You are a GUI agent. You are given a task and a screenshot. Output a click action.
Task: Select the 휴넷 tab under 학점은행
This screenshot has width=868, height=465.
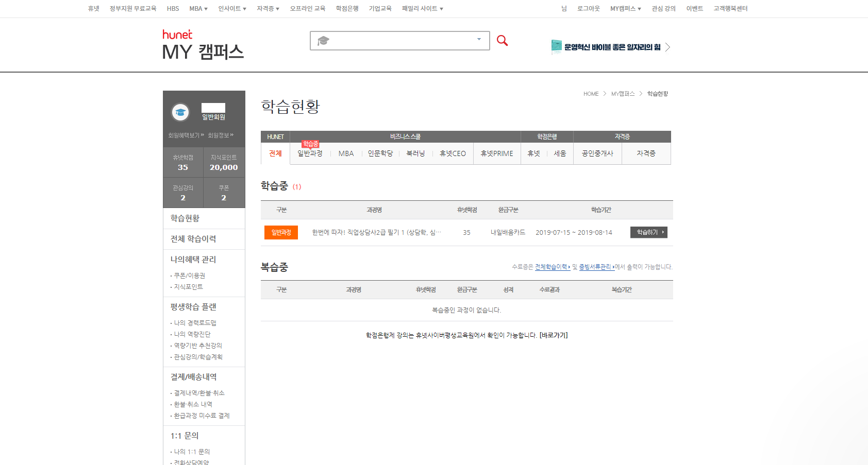coord(533,153)
